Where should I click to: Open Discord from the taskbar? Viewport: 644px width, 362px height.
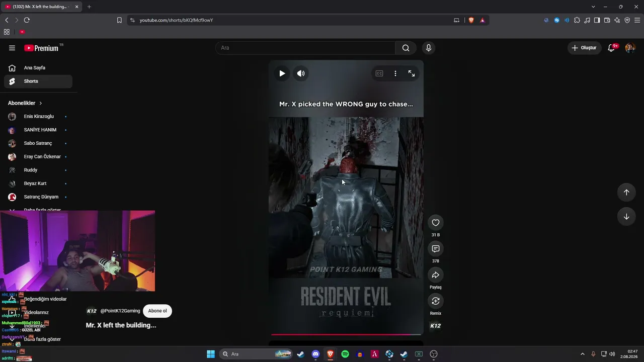(315, 354)
